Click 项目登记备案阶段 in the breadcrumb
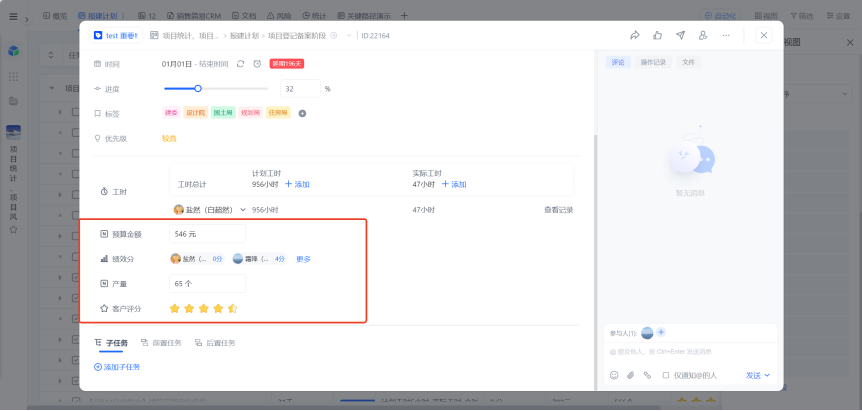862x411 pixels. point(297,35)
